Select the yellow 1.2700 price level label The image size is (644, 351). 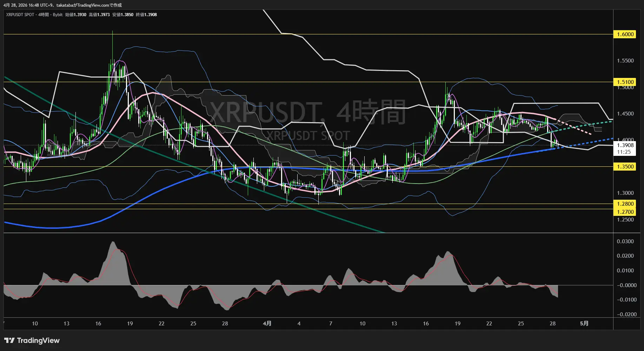click(x=625, y=212)
